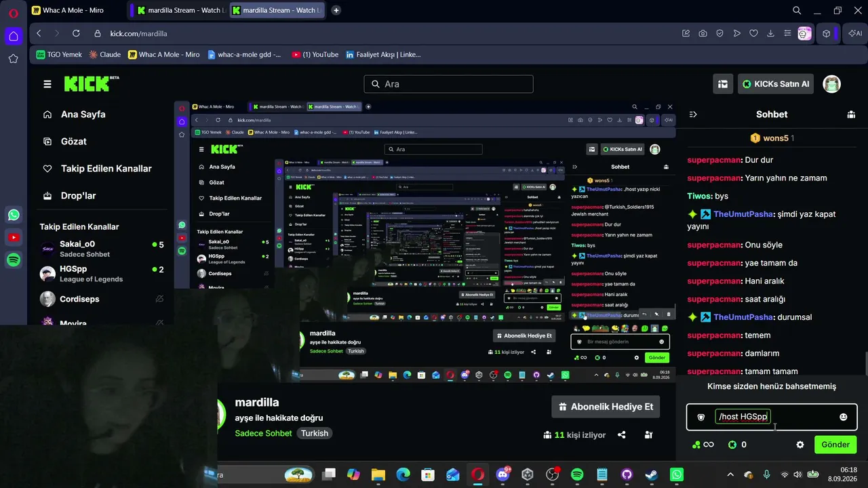Viewport: 868px width, 488px height.
Task: Take a snapshot with the camera icon
Action: tap(703, 33)
